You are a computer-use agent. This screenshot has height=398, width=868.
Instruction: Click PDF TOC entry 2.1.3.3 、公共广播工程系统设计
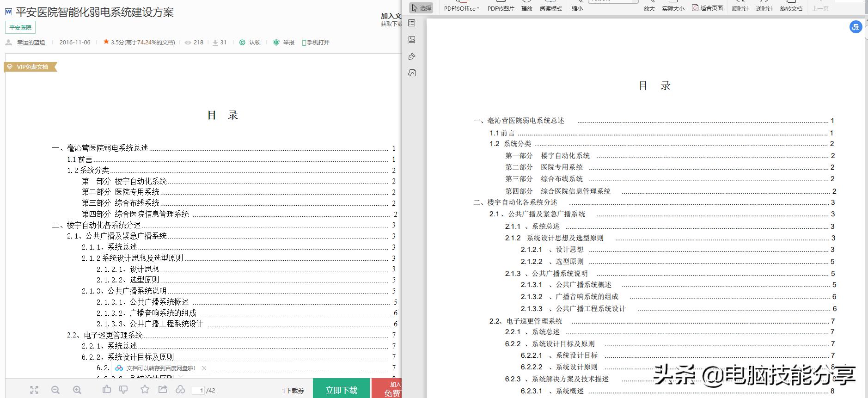click(x=573, y=309)
